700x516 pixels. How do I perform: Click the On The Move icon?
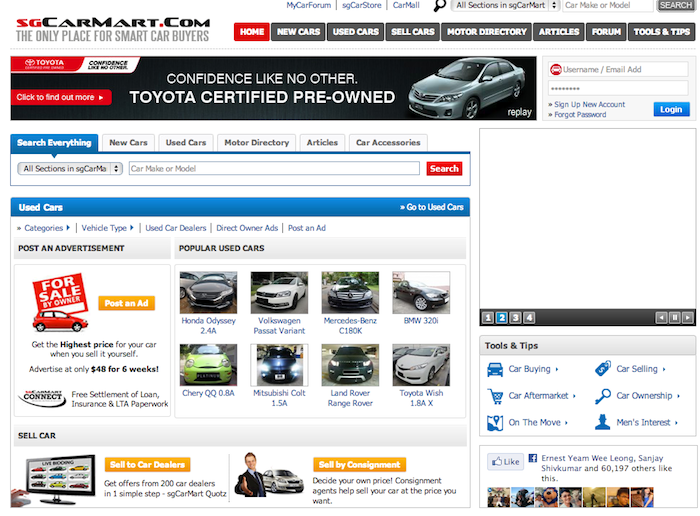point(495,422)
